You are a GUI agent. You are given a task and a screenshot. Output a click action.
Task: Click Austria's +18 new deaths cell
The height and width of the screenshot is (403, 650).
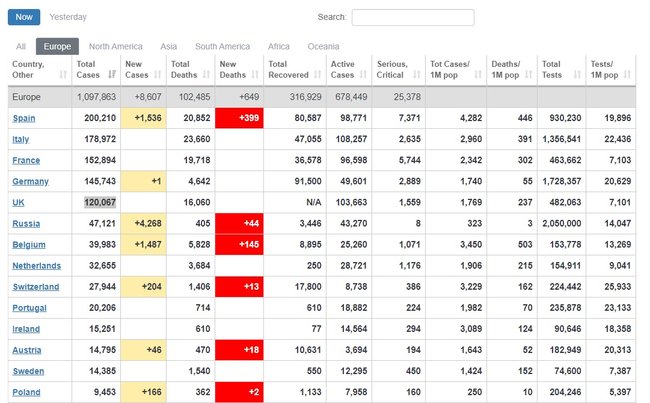point(239,350)
